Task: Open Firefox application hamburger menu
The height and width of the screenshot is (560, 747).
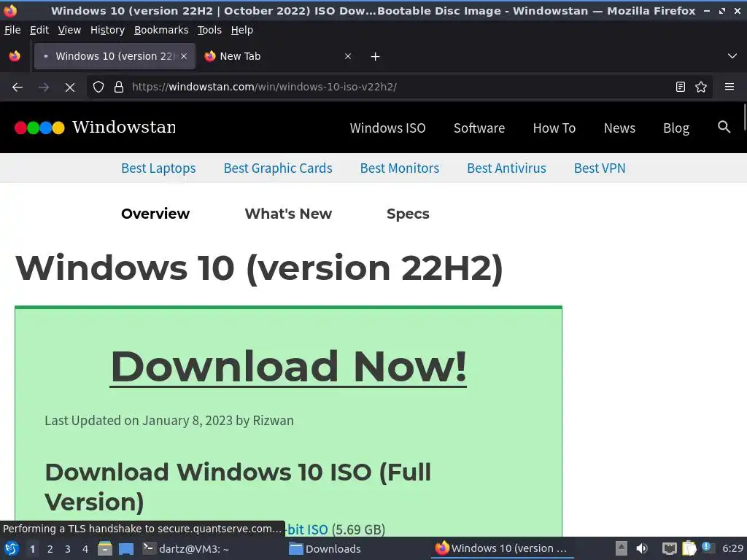Action: pyautogui.click(x=729, y=87)
